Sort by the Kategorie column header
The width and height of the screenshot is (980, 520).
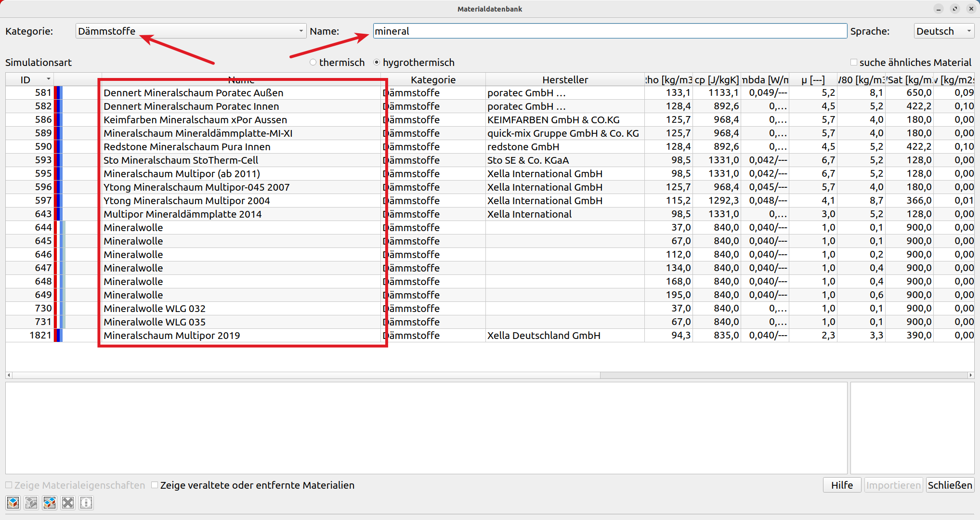pyautogui.click(x=433, y=79)
